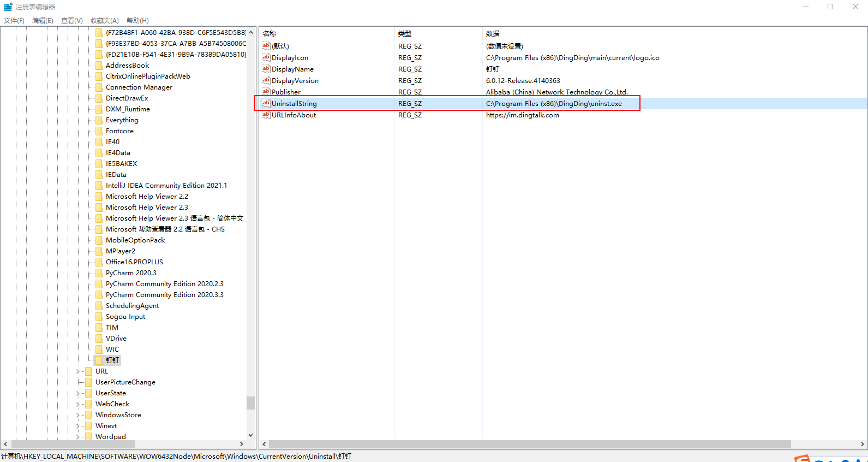Expand the WindowsStore key

pyautogui.click(x=77, y=415)
